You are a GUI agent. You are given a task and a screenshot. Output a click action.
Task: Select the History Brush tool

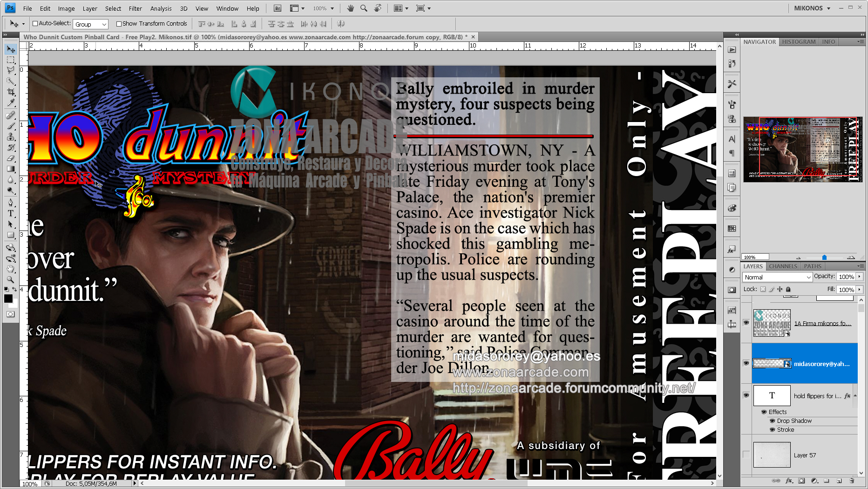click(x=11, y=148)
